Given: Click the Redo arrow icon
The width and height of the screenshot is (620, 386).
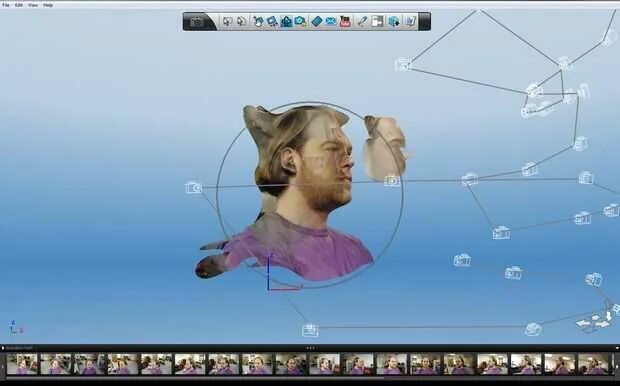Looking at the screenshot, I should pos(241,21).
